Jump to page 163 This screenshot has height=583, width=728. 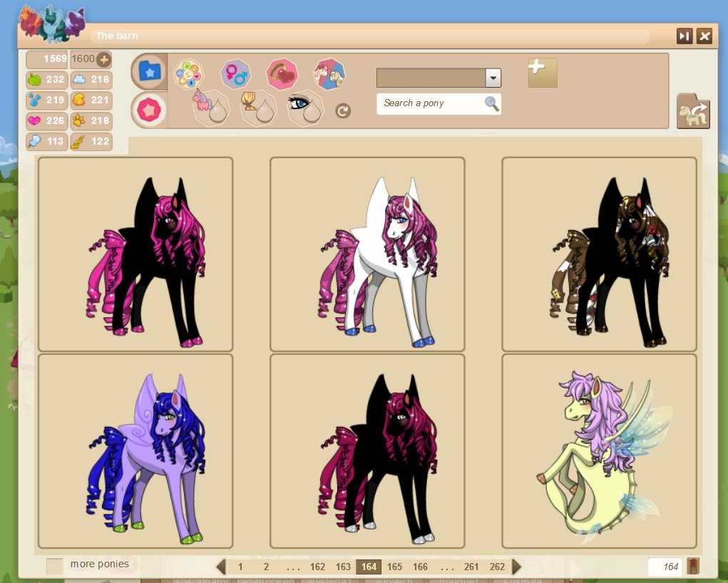343,567
